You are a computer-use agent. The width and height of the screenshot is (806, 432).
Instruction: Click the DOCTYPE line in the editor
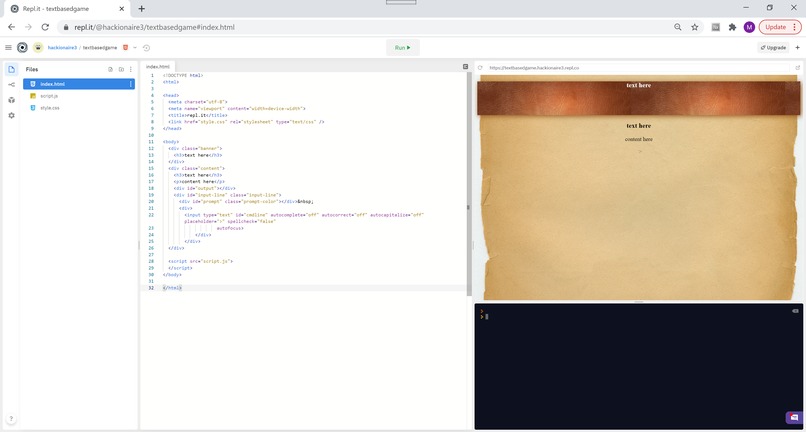tap(183, 76)
